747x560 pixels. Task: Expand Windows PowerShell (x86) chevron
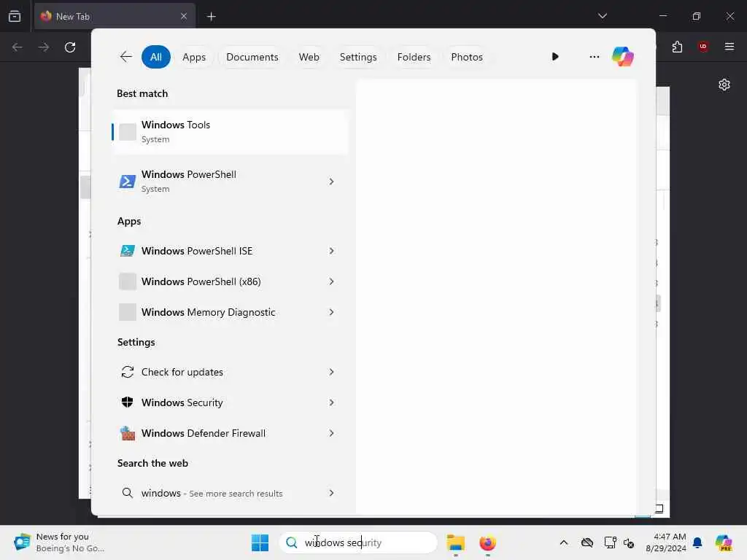pos(331,281)
